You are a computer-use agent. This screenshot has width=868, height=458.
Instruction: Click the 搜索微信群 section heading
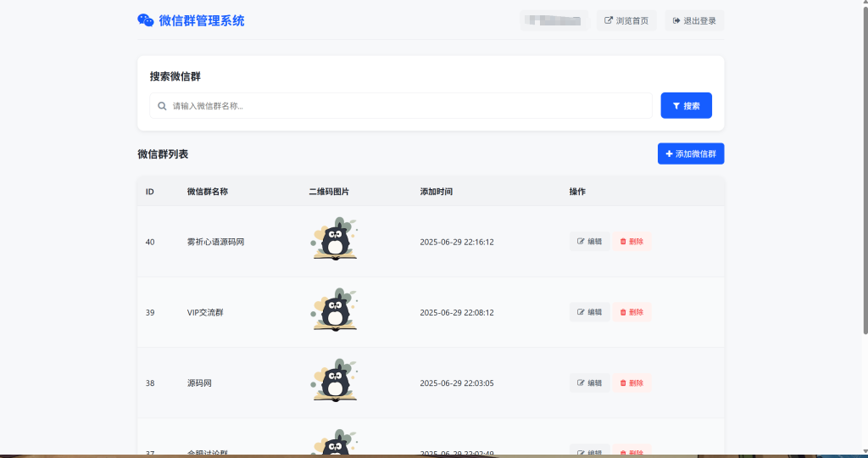(x=175, y=76)
